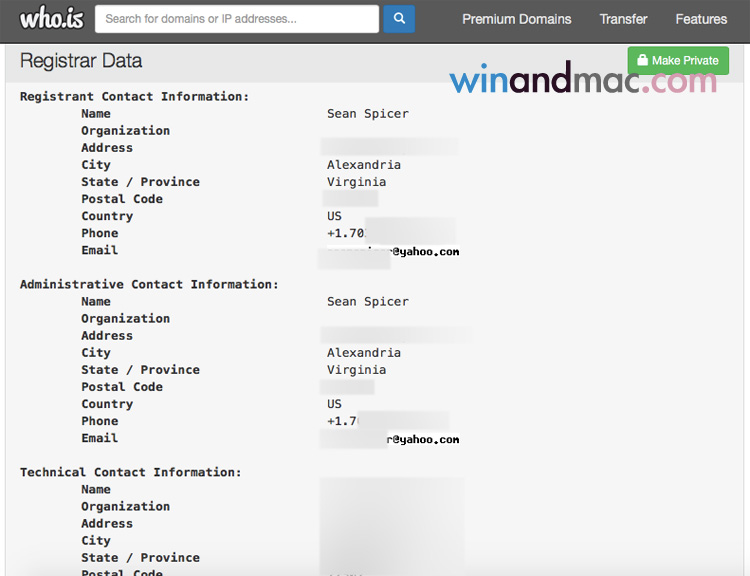Click the US value in administrative Country row

coord(334,404)
